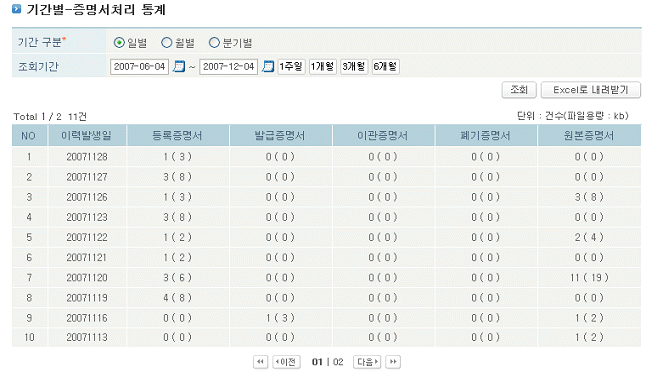Click row number 10 cell
This screenshot has width=646, height=381.
tap(29, 337)
